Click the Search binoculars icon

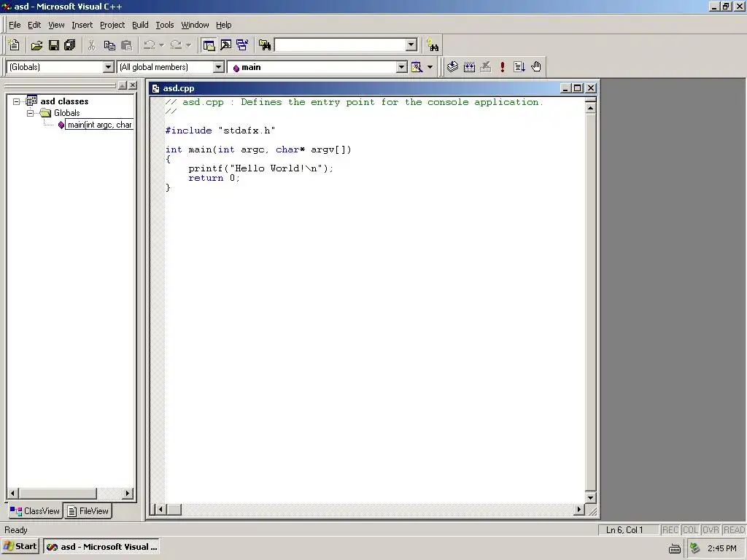pyautogui.click(x=433, y=45)
